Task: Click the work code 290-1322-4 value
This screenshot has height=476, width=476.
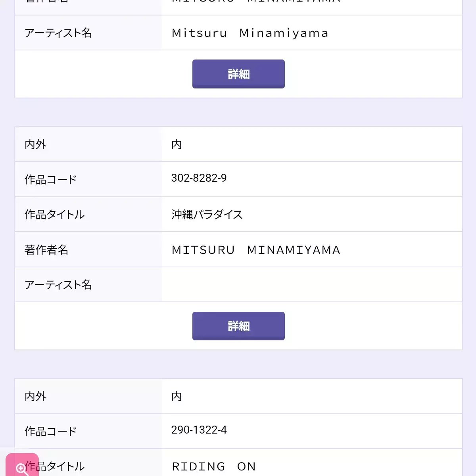Action: point(199,430)
